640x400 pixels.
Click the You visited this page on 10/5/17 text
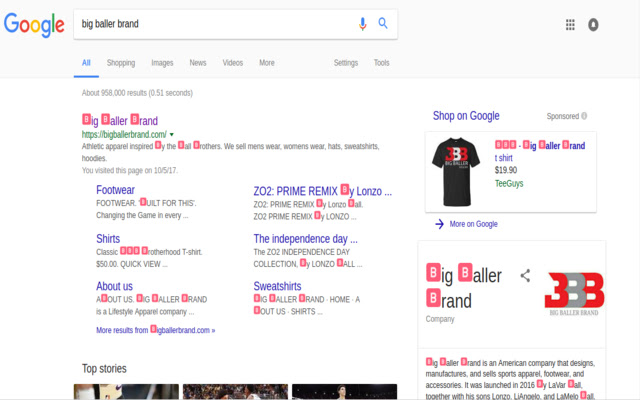[130, 170]
